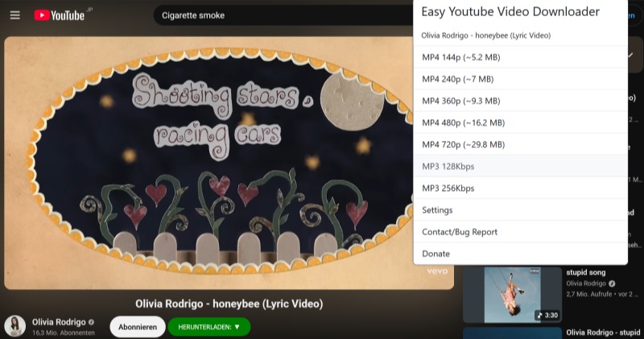Expand the green HERUNTERLADEN dropdown
Viewport: 644px width, 339px height.
pyautogui.click(x=209, y=327)
